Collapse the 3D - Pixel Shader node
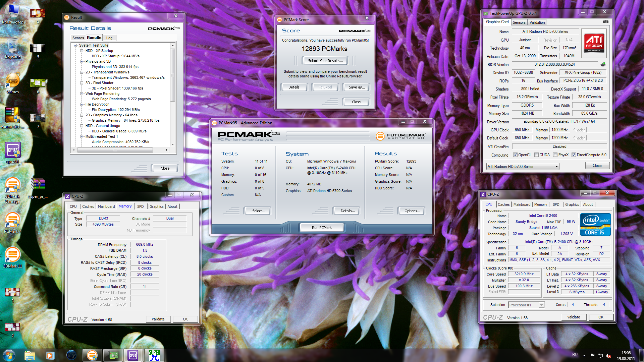Screen dimensions: 644x362 point(82,83)
